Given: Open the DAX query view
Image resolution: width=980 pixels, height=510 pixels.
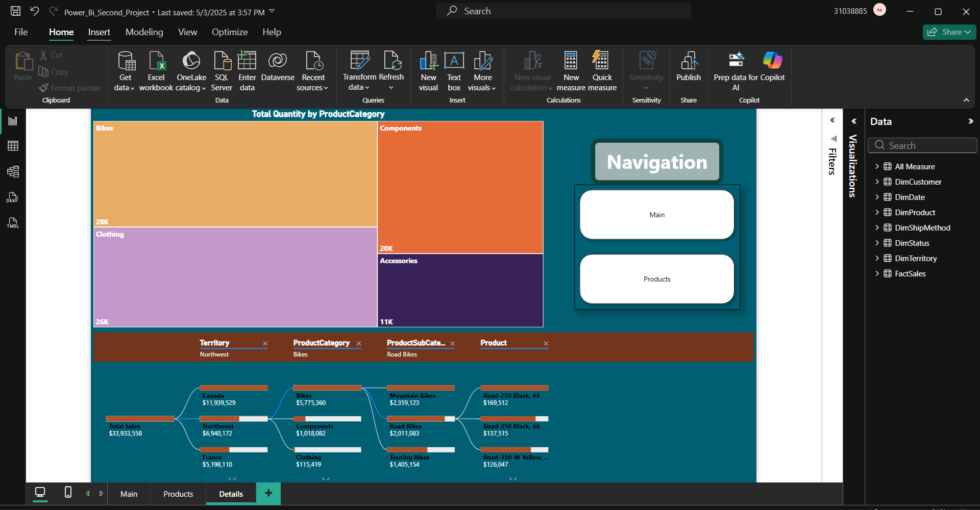Looking at the screenshot, I should coord(13,197).
